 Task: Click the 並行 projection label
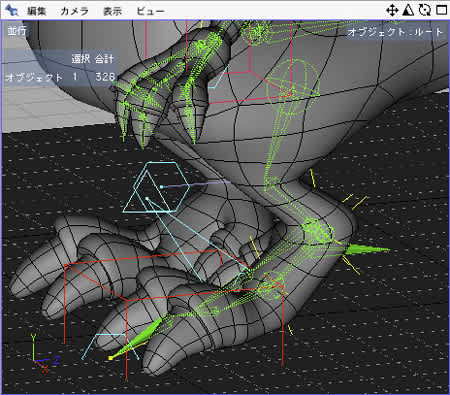tap(17, 31)
